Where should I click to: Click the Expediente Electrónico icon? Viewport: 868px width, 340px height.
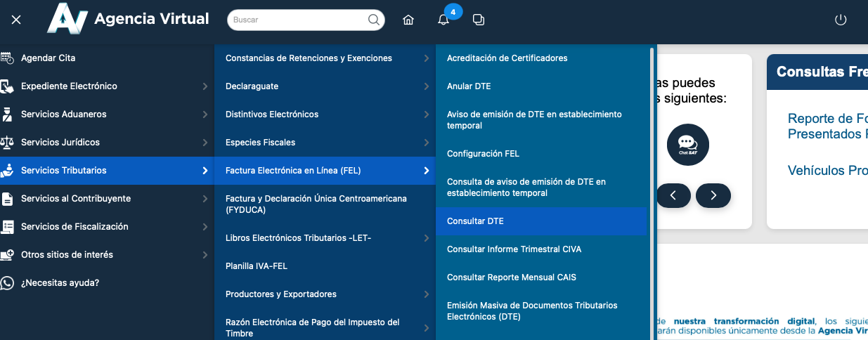pyautogui.click(x=7, y=86)
